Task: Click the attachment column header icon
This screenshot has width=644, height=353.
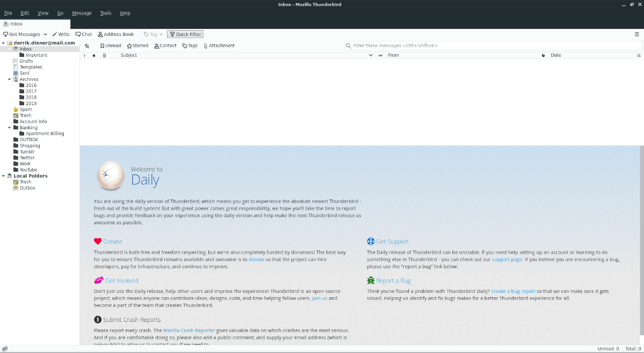Action: tap(104, 55)
